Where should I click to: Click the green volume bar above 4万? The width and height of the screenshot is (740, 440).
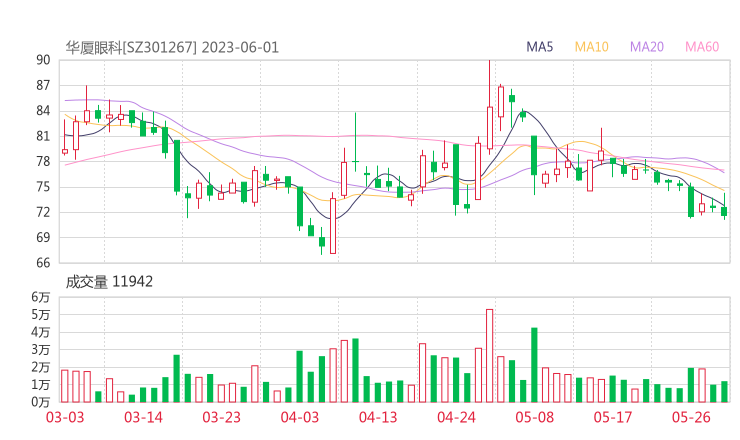(534, 365)
